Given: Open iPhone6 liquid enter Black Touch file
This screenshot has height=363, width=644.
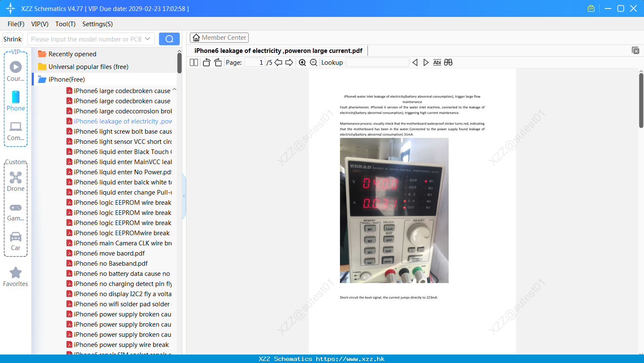Looking at the screenshot, I should [x=119, y=152].
